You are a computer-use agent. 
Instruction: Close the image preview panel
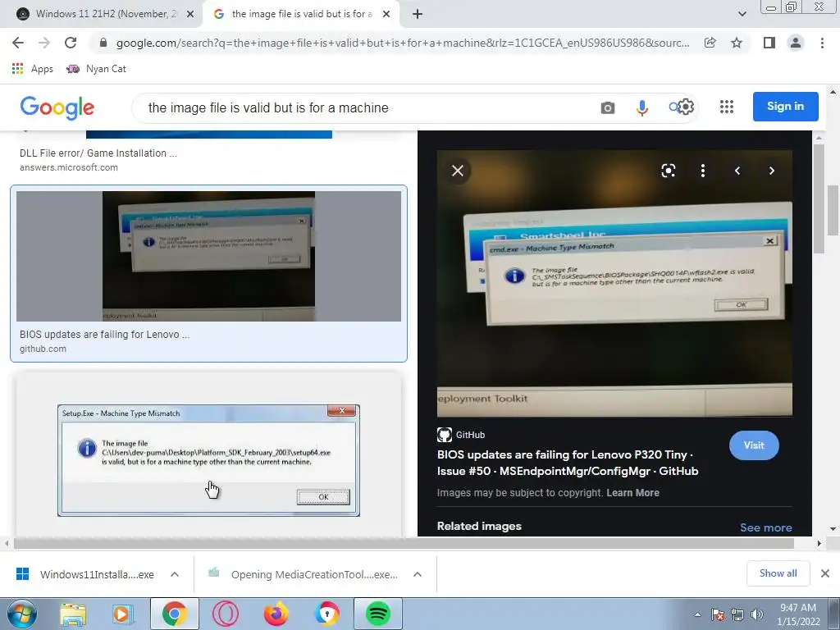tap(458, 171)
